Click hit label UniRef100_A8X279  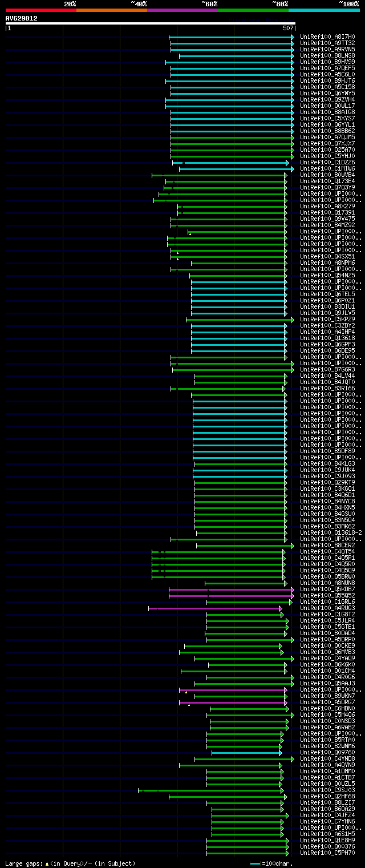[327, 207]
